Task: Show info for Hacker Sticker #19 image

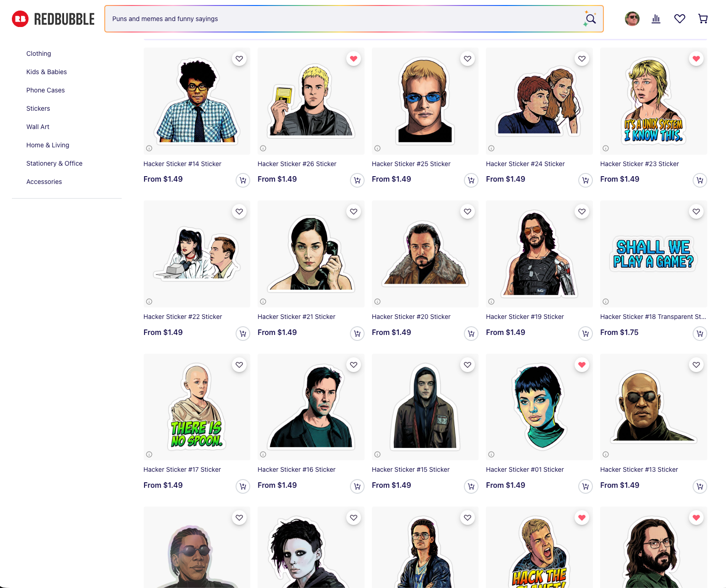Action: (x=491, y=302)
